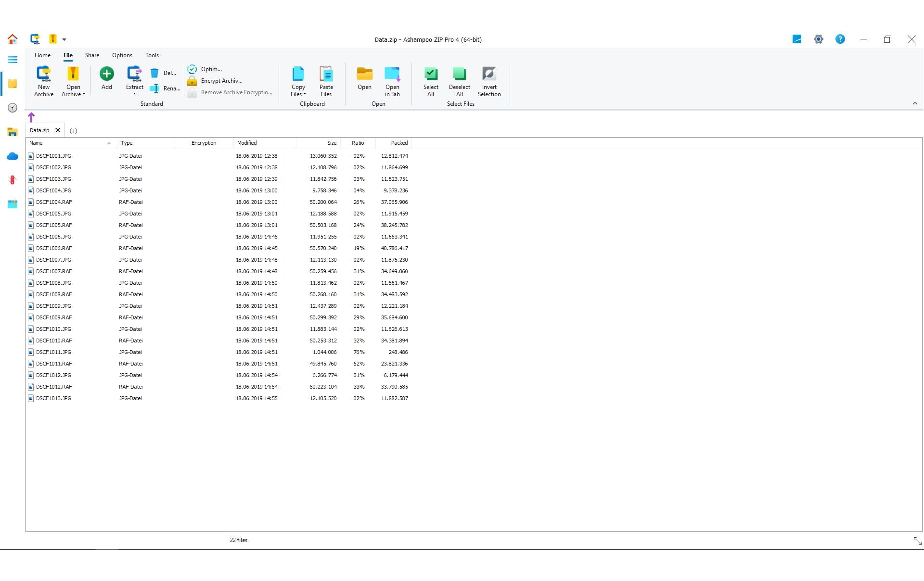
Task: Click the Deselect All icon
Action: click(x=459, y=74)
